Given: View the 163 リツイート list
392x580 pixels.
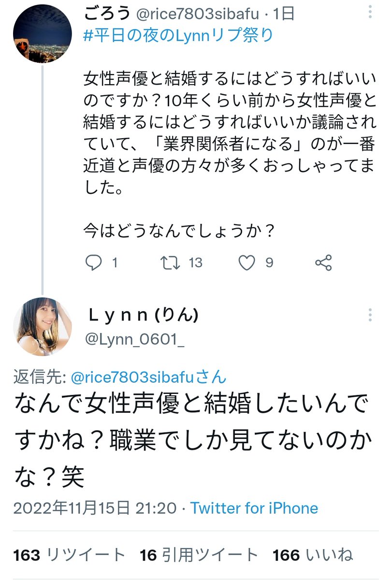Looking at the screenshot, I should (x=69, y=555).
